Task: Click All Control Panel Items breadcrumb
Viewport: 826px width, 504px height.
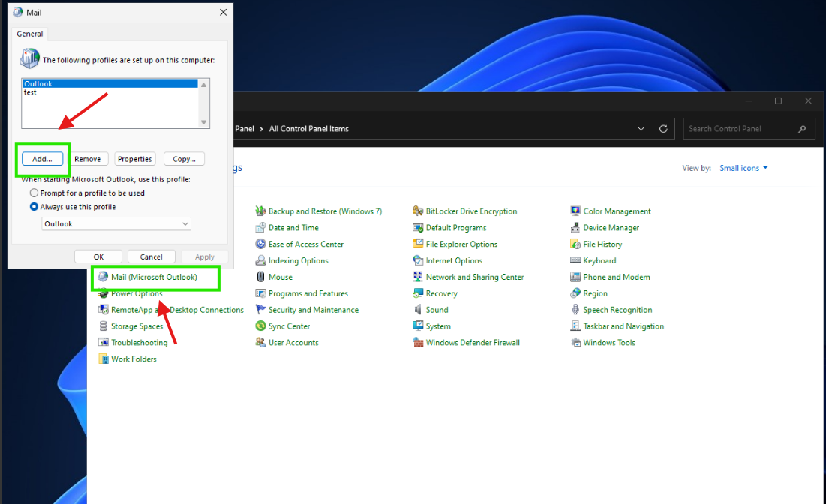Action: pos(308,128)
